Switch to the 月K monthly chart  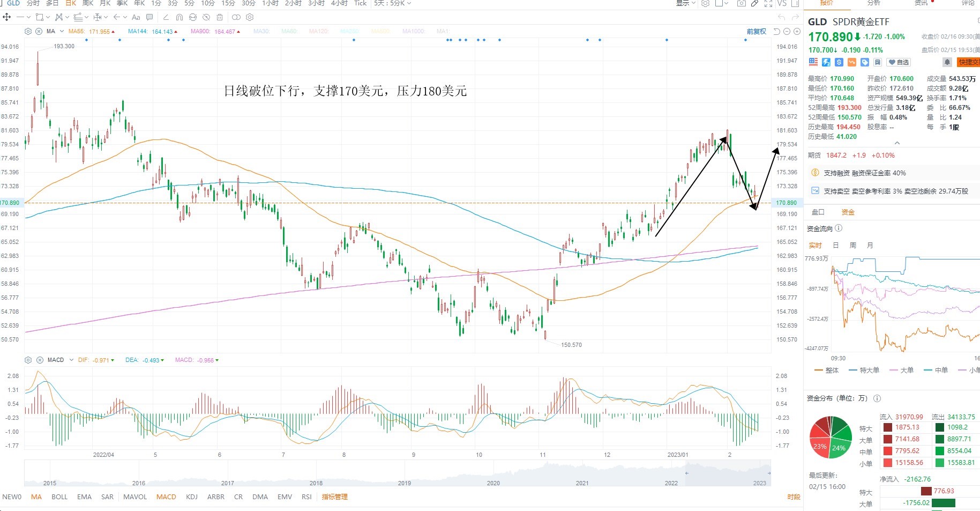coord(105,3)
